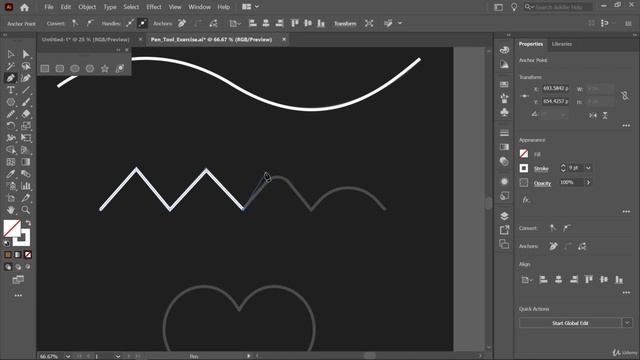Open the Object menu

pyautogui.click(x=87, y=7)
